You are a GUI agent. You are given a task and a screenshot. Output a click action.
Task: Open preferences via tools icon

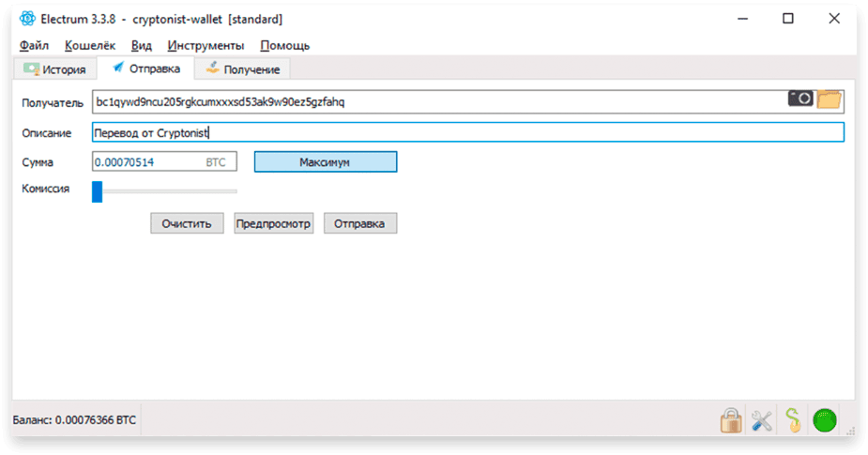[762, 420]
